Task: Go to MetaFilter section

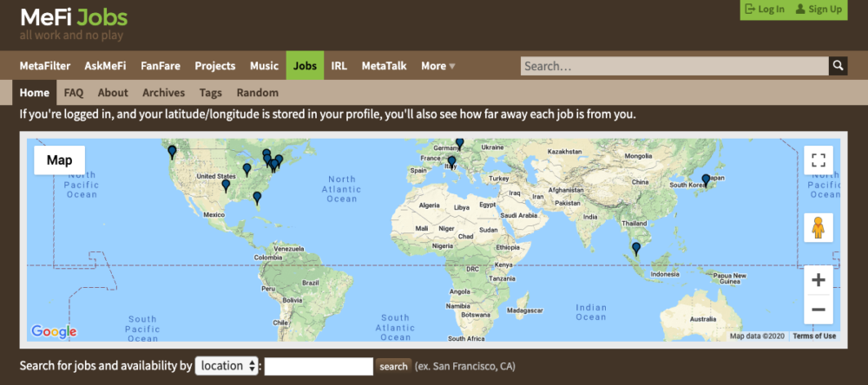Action: tap(45, 66)
